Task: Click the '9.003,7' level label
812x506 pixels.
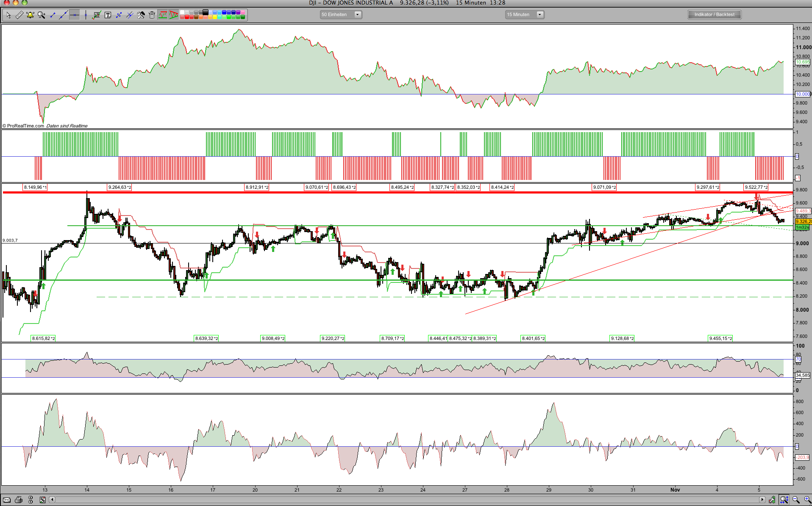Action: 10,241
